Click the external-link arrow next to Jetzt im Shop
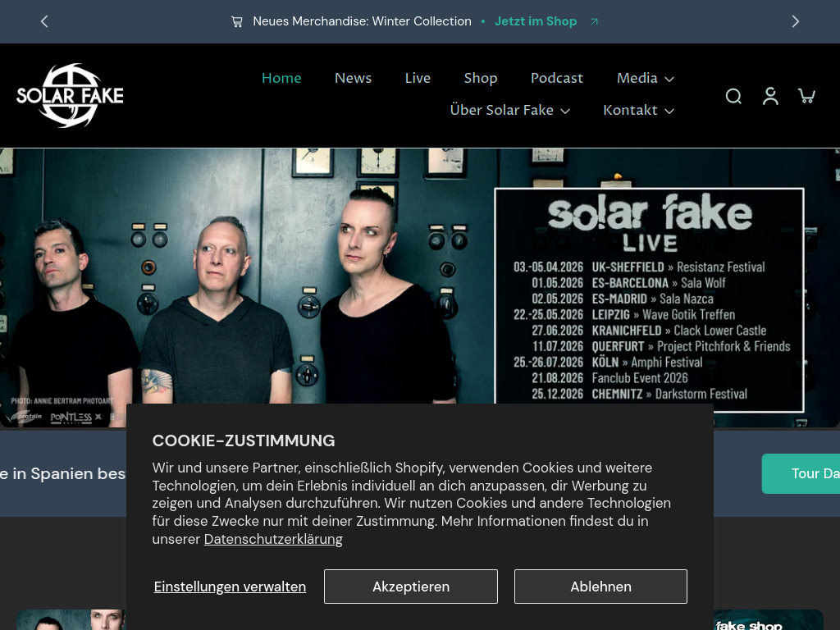The width and height of the screenshot is (840, 630). coord(593,21)
